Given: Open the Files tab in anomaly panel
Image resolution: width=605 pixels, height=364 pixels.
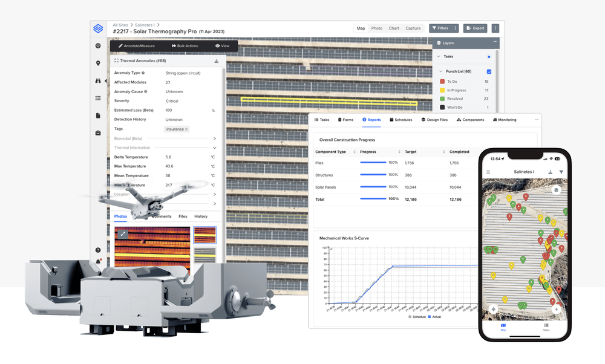Looking at the screenshot, I should [x=183, y=216].
